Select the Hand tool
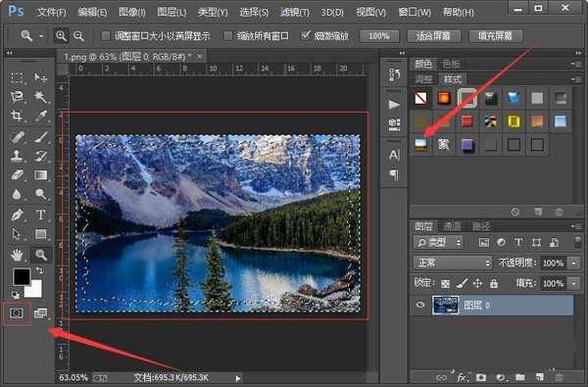The image size is (588, 387). pos(17,255)
